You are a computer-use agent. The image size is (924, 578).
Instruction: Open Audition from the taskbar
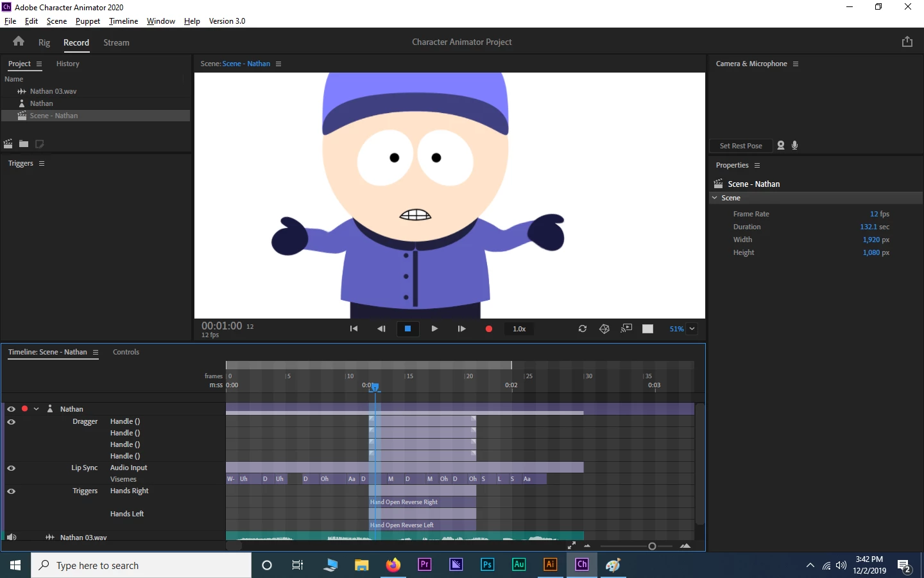click(x=519, y=565)
